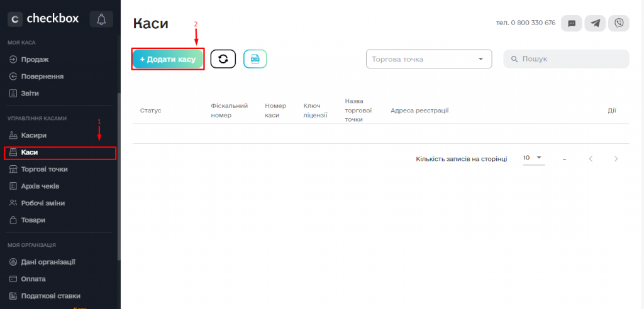644x309 pixels.
Task: Click the Пошук search field
Action: [x=567, y=59]
